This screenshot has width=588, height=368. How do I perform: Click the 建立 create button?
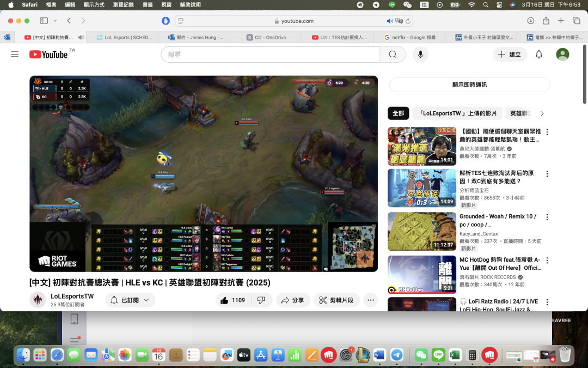click(x=510, y=55)
